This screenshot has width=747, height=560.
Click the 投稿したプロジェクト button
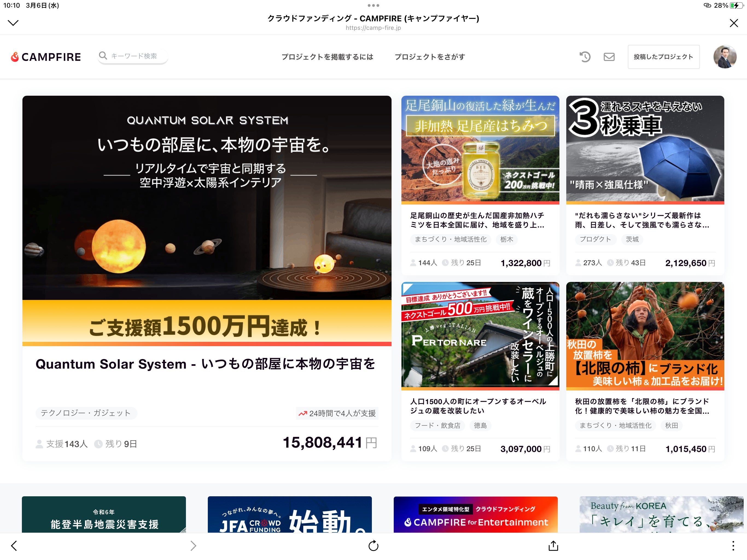[663, 57]
